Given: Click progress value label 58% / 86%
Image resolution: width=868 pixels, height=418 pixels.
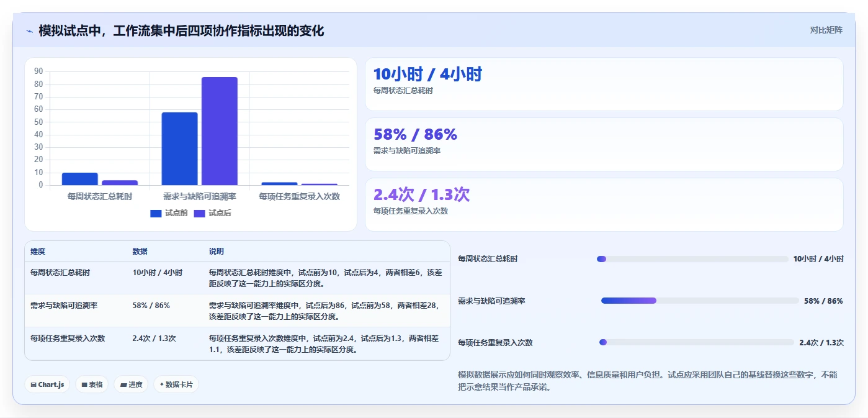Looking at the screenshot, I should pyautogui.click(x=823, y=301).
